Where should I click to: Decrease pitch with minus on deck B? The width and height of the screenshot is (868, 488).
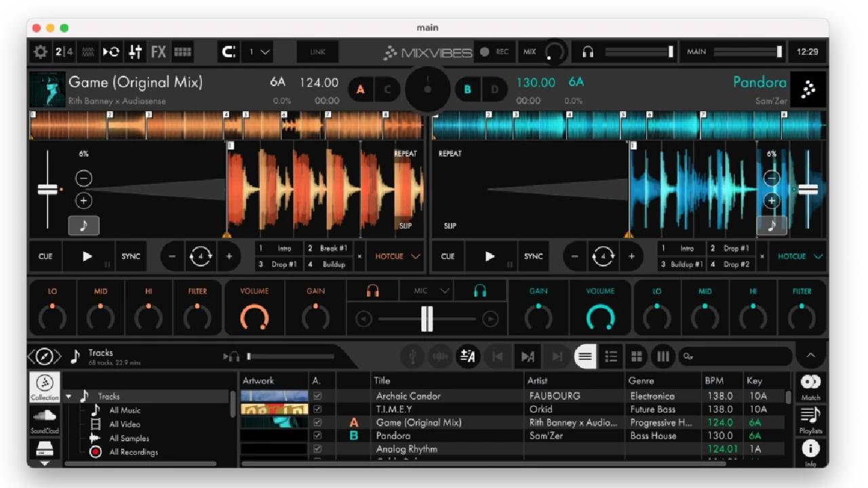click(772, 178)
